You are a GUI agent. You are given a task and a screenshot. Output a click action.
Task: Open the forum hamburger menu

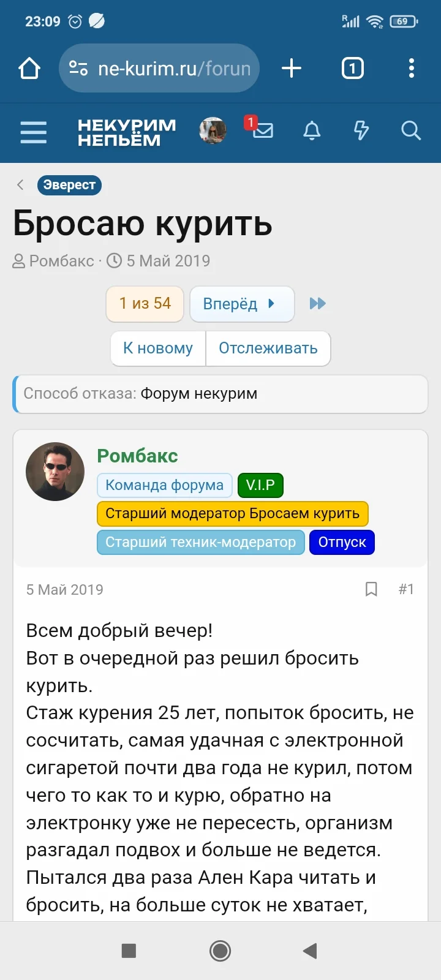coord(33,132)
